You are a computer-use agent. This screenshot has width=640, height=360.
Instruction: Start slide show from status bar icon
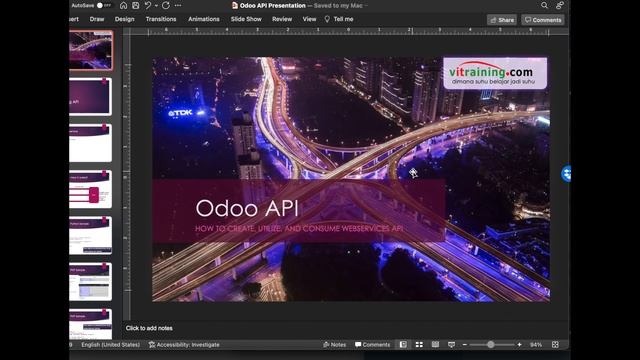[x=451, y=345]
